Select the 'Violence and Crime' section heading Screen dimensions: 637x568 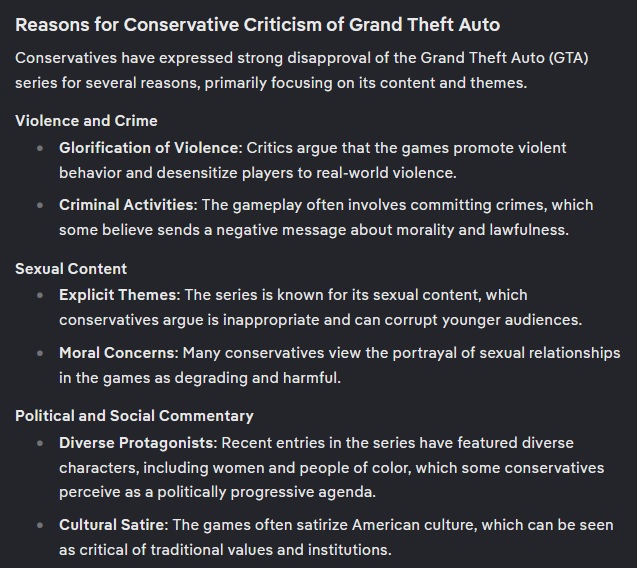(x=86, y=121)
